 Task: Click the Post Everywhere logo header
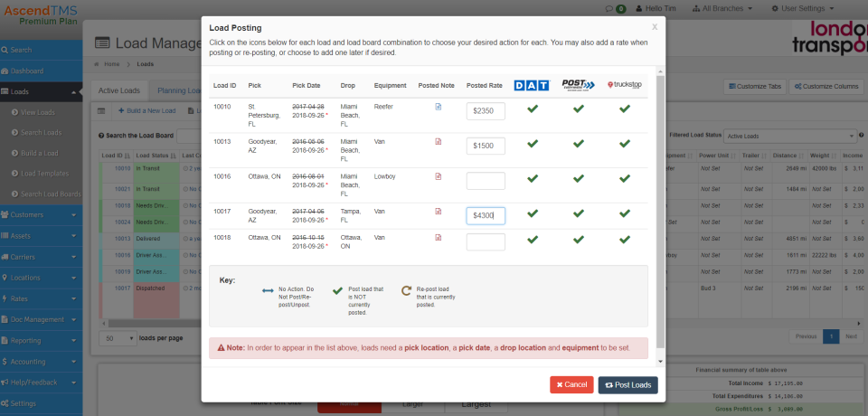tap(579, 85)
